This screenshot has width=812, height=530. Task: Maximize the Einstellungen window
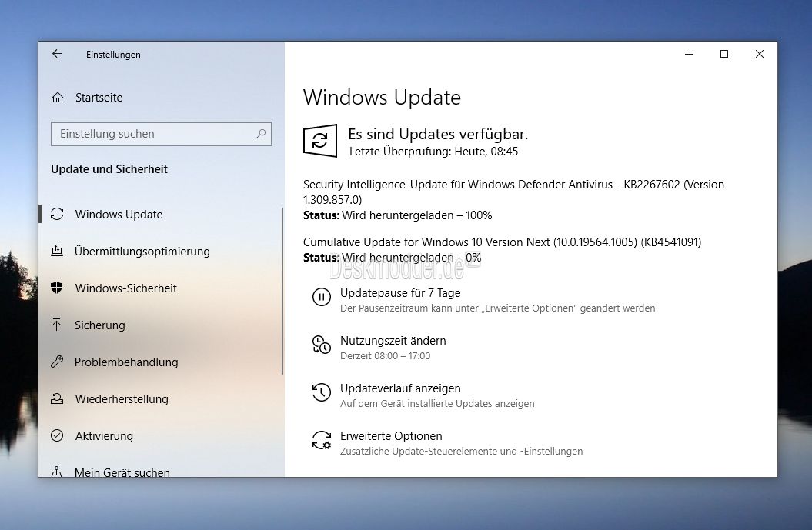724,54
